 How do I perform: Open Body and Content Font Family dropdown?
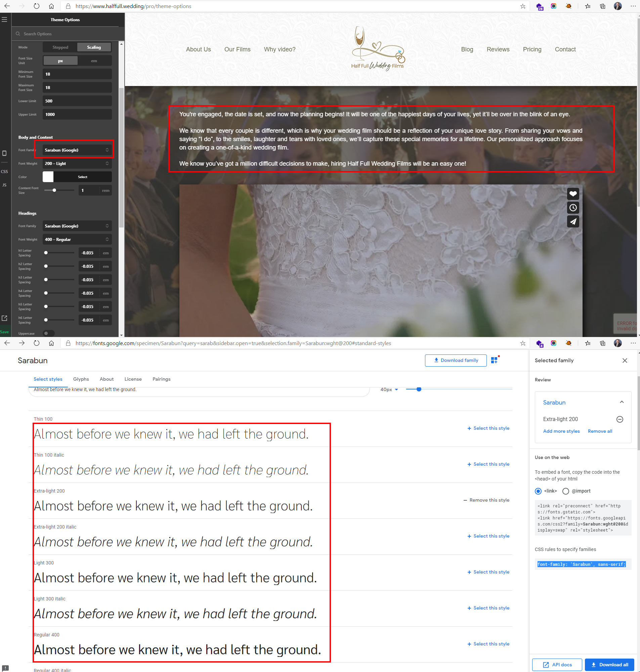tap(77, 150)
